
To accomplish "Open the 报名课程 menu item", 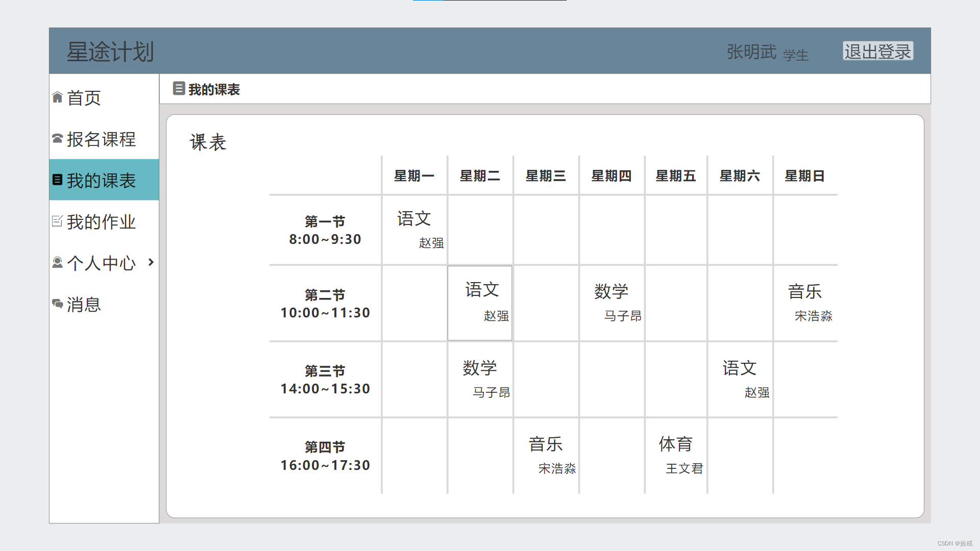I will click(x=101, y=139).
